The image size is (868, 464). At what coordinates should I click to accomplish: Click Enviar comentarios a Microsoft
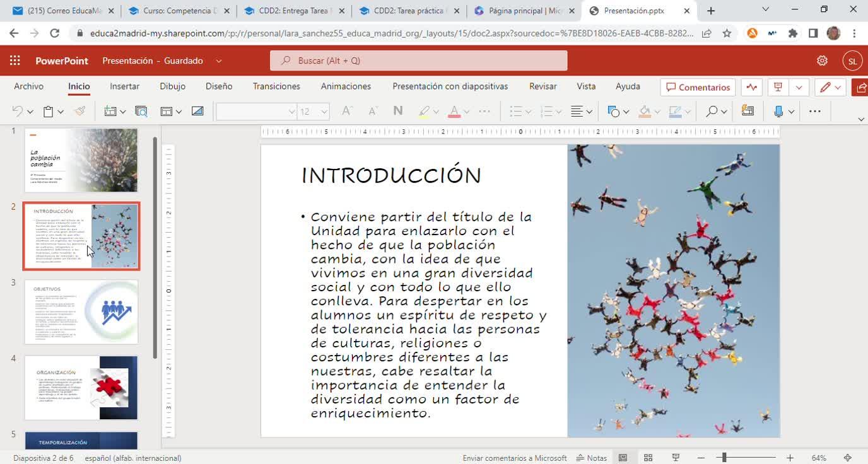click(x=514, y=458)
